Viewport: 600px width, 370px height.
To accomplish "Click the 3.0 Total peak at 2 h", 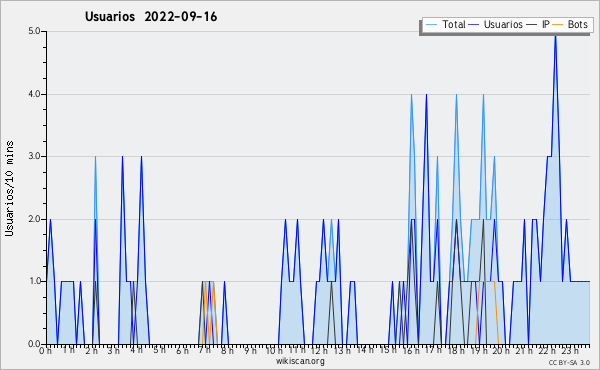I will coord(96,158).
